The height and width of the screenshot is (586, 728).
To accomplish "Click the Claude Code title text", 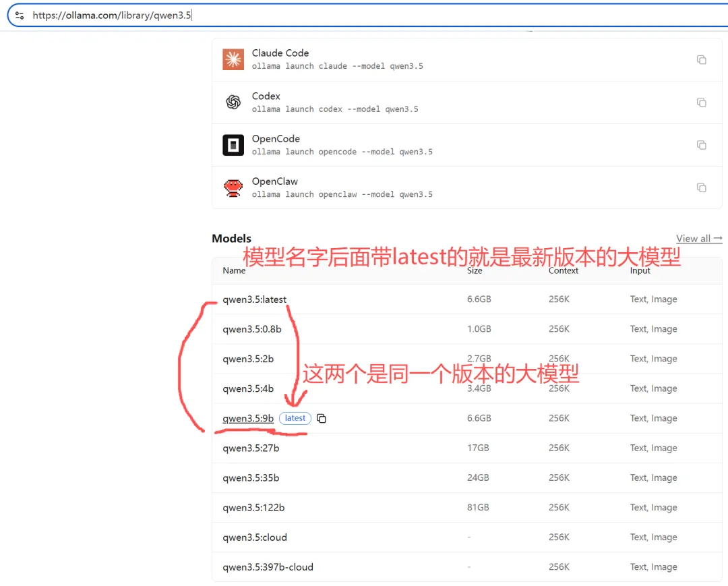I will pyautogui.click(x=280, y=53).
